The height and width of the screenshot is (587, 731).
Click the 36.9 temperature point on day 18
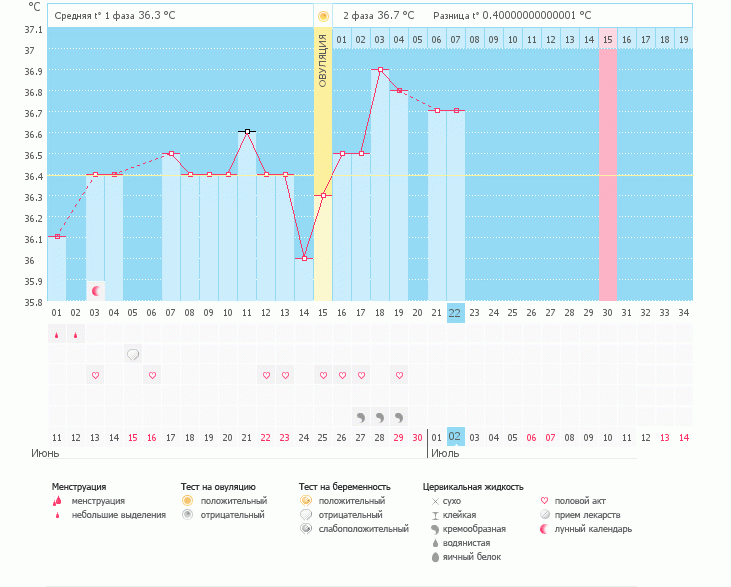pyautogui.click(x=380, y=70)
